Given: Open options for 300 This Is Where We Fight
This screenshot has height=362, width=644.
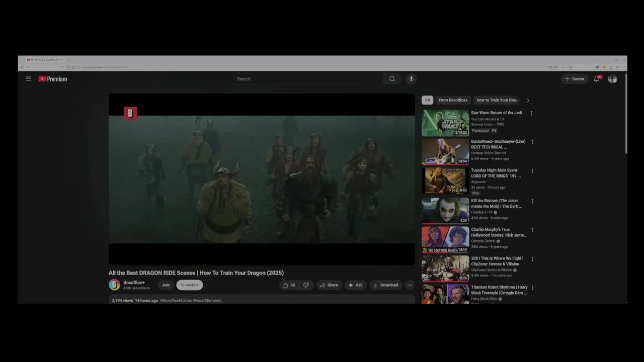Looking at the screenshot, I should click(x=532, y=259).
